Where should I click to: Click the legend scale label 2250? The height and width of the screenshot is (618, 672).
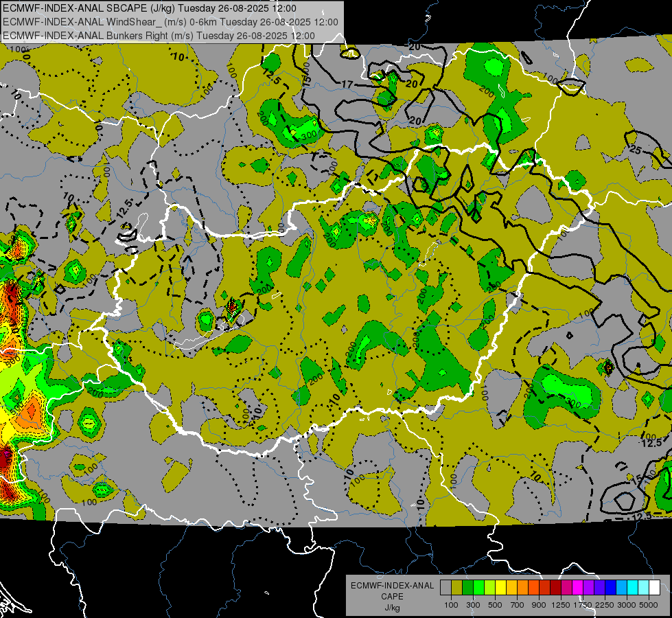coord(605,605)
